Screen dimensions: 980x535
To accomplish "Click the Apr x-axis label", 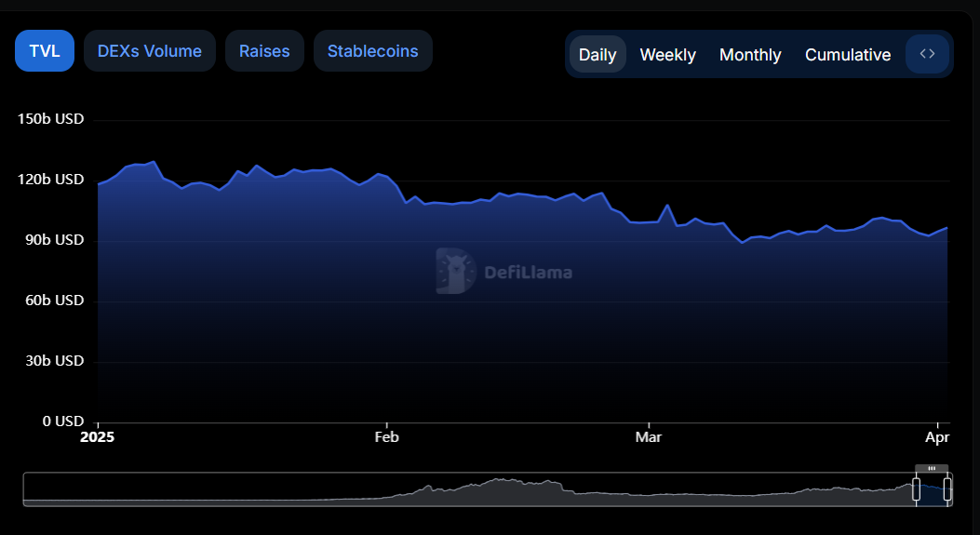I will (x=937, y=437).
